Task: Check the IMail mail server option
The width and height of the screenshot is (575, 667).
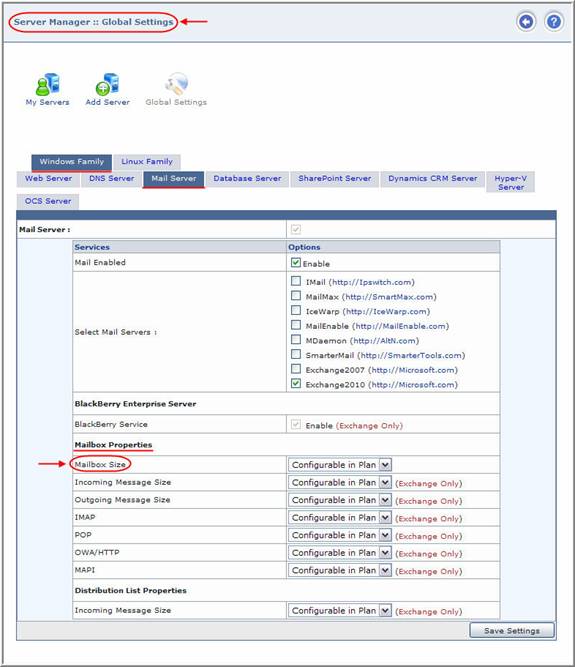Action: [296, 281]
